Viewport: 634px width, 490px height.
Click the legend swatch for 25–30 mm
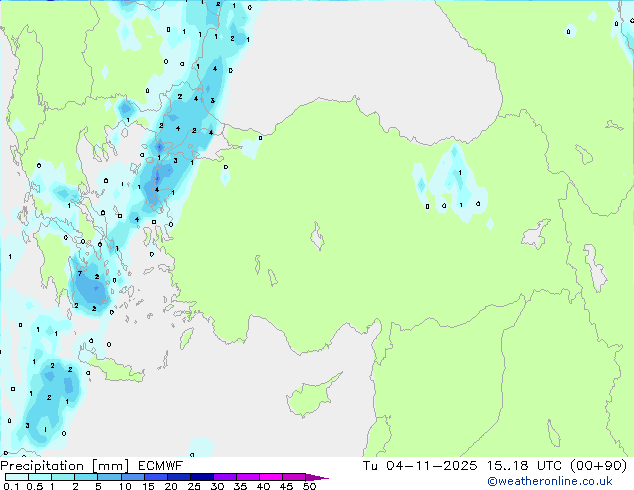(201, 477)
